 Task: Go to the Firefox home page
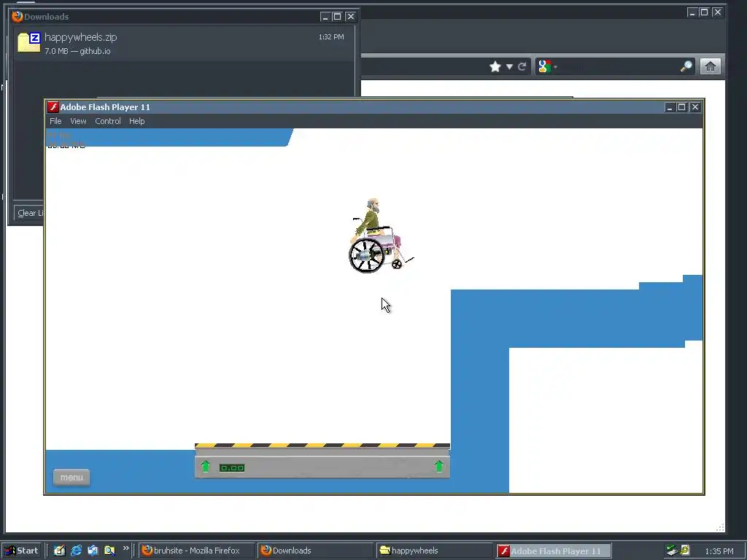pos(711,66)
